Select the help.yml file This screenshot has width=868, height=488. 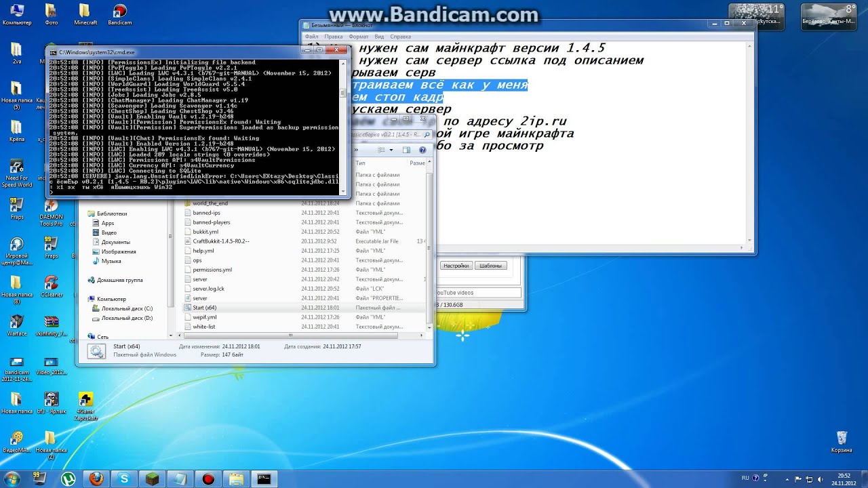tap(304, 251)
